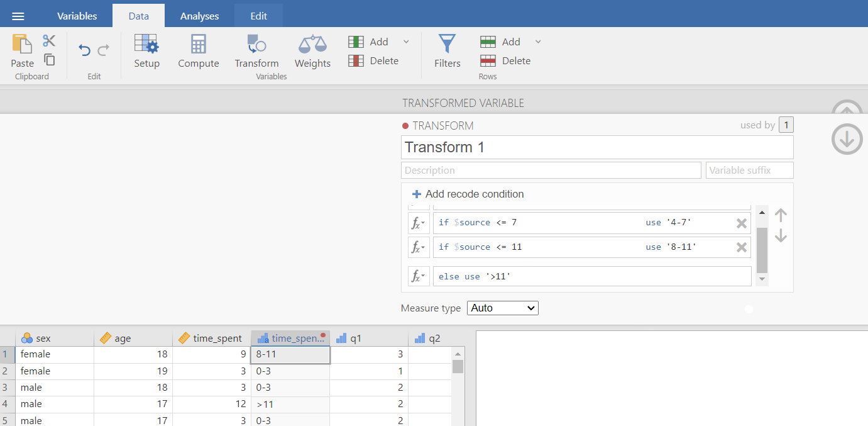
Task: Switch to the Analyses tab
Action: [x=199, y=16]
